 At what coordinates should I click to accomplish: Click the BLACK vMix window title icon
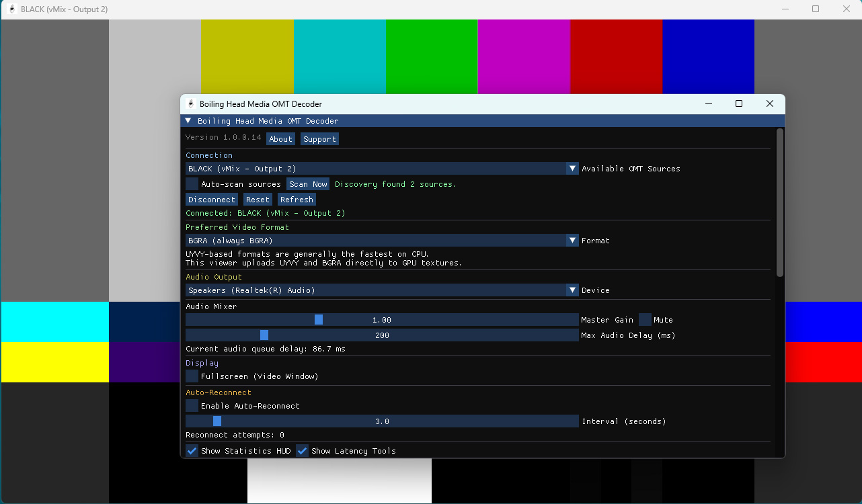click(x=11, y=9)
